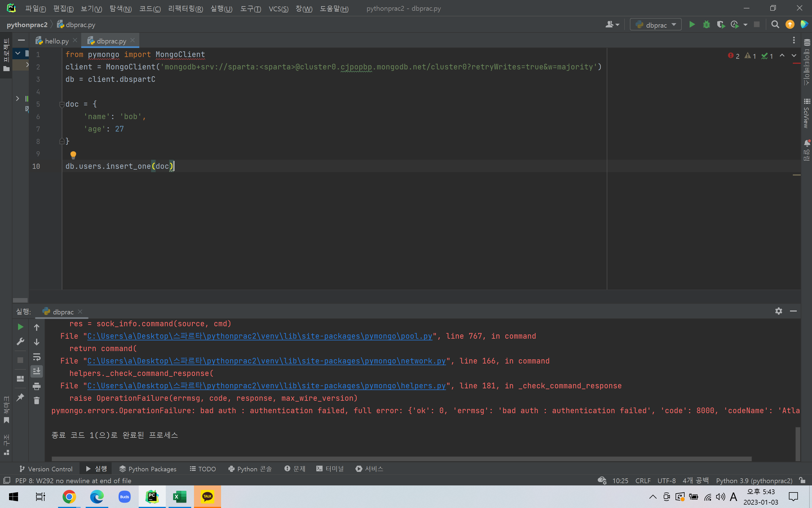Viewport: 812px width, 508px height.
Task: Click the layout icon in the run panel toolbar
Action: (20, 379)
